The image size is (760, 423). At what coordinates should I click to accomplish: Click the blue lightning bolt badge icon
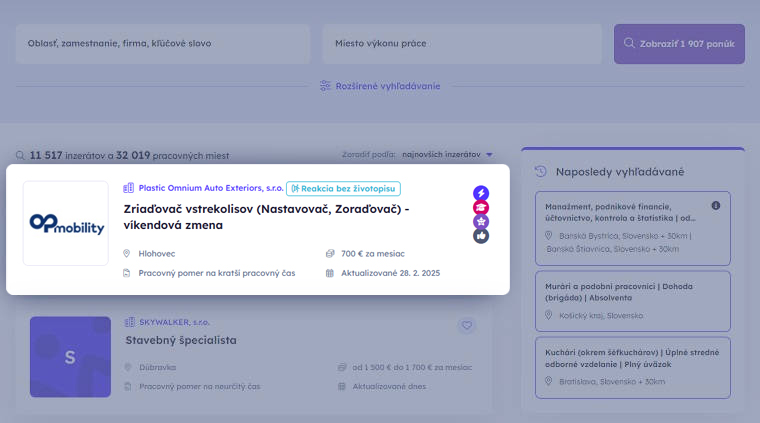tap(481, 193)
